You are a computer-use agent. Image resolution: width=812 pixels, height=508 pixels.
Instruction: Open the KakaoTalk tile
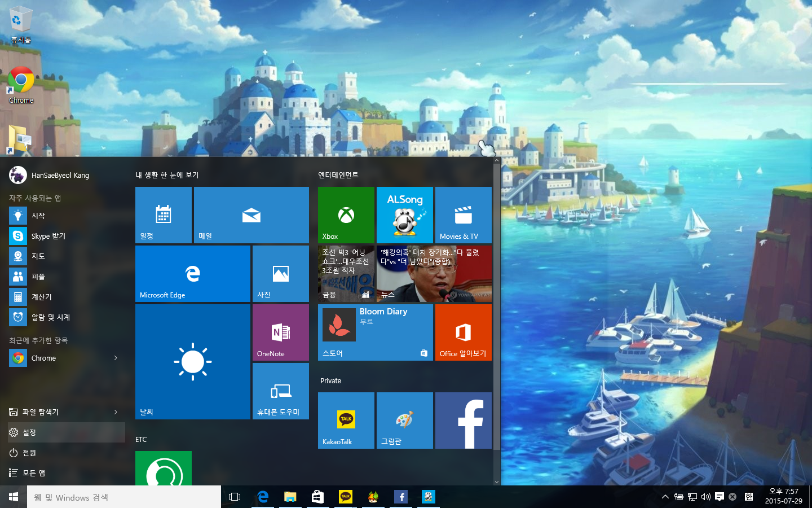point(346,421)
